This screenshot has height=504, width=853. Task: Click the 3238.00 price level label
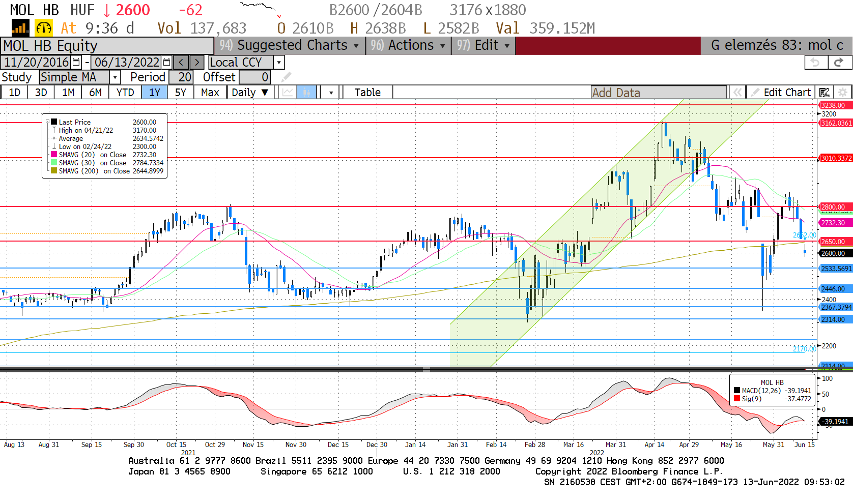tap(835, 105)
